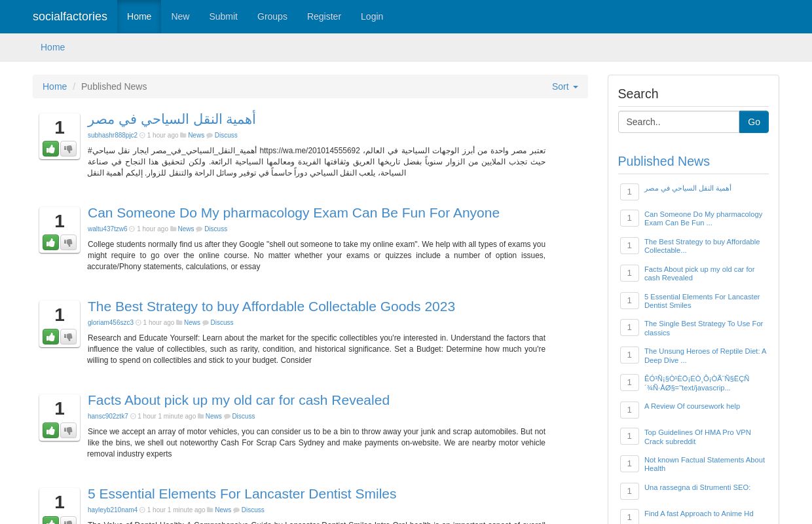This screenshot has height=524, width=812.
Task: Switch to the New tab
Action: click(180, 16)
